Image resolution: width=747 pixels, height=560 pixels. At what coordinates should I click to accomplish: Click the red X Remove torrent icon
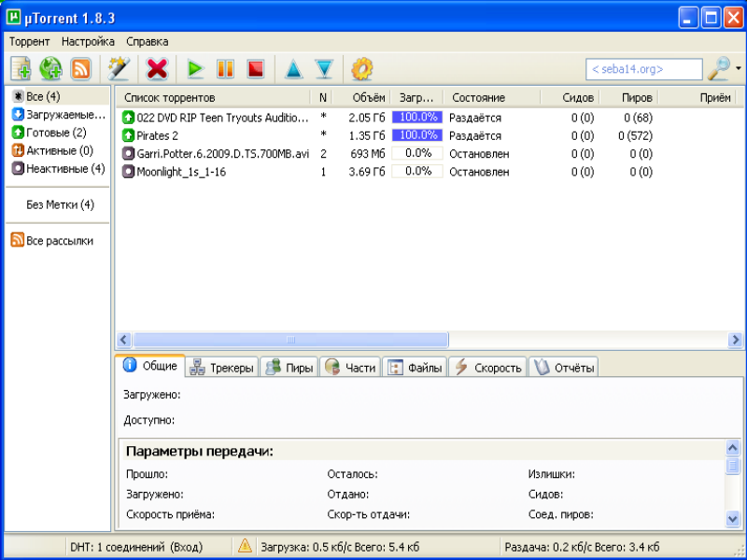pyautogui.click(x=157, y=69)
